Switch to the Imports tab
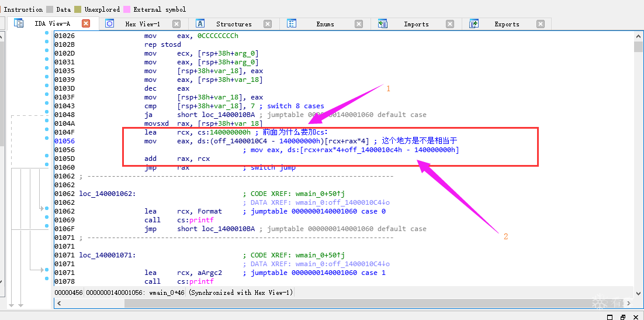 pos(416,24)
